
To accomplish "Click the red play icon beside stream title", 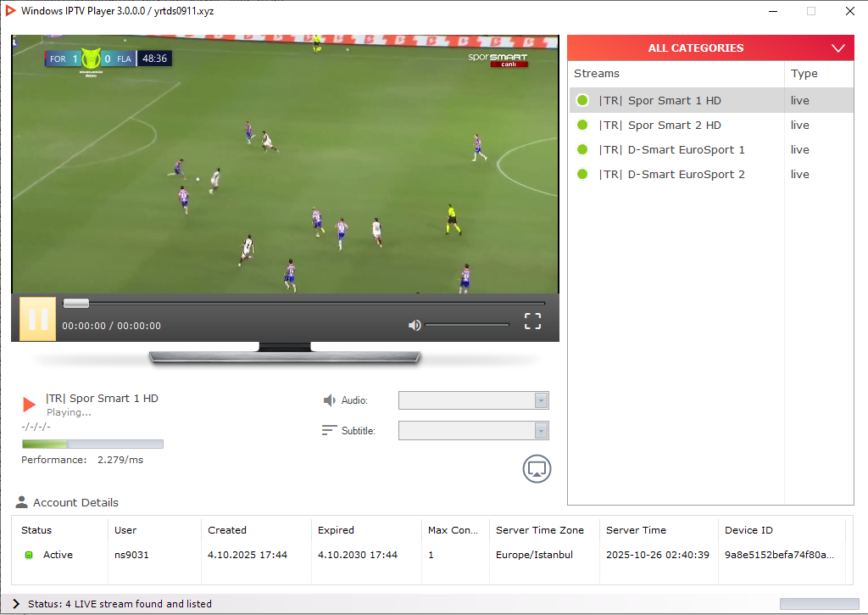I will pyautogui.click(x=30, y=404).
